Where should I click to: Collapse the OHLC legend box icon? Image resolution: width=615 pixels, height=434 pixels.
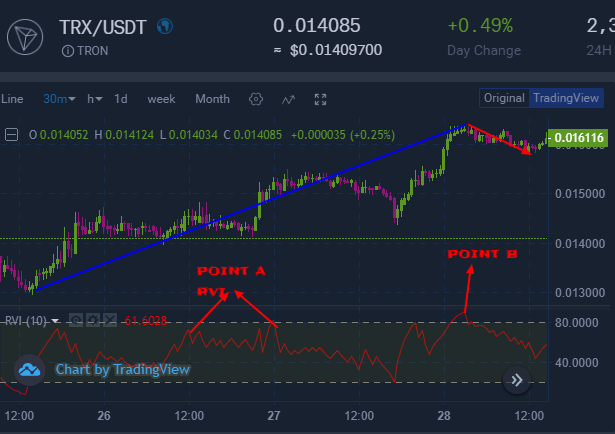[11, 135]
